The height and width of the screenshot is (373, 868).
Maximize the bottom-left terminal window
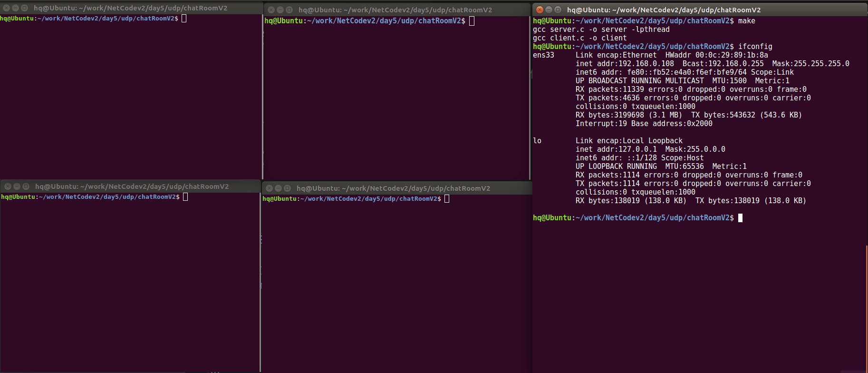26,186
